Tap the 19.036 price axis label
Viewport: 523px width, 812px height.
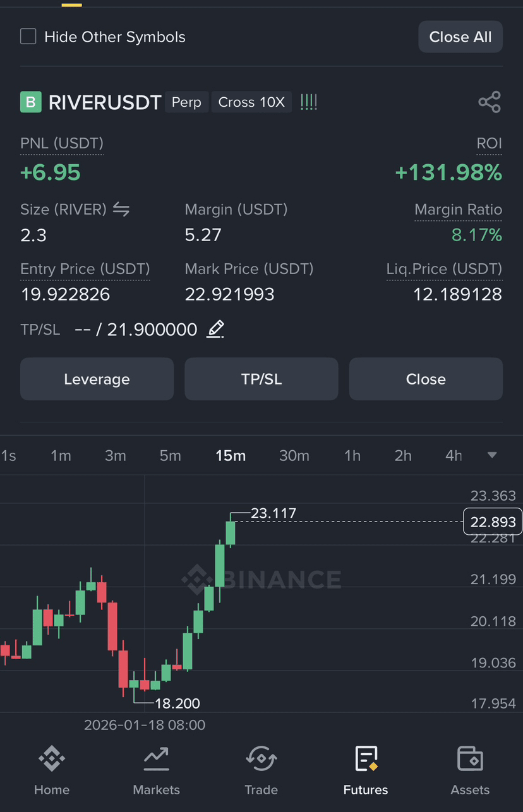(493, 663)
